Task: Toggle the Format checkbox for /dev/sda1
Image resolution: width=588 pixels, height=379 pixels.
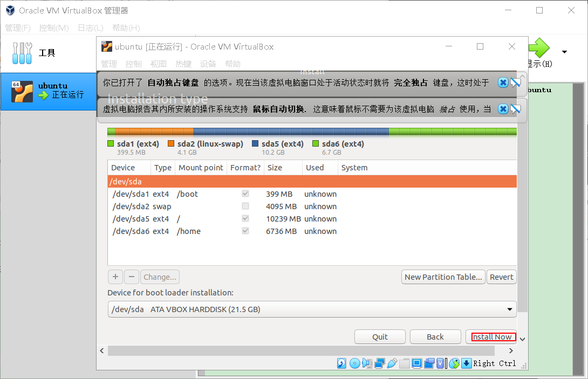Action: click(245, 194)
